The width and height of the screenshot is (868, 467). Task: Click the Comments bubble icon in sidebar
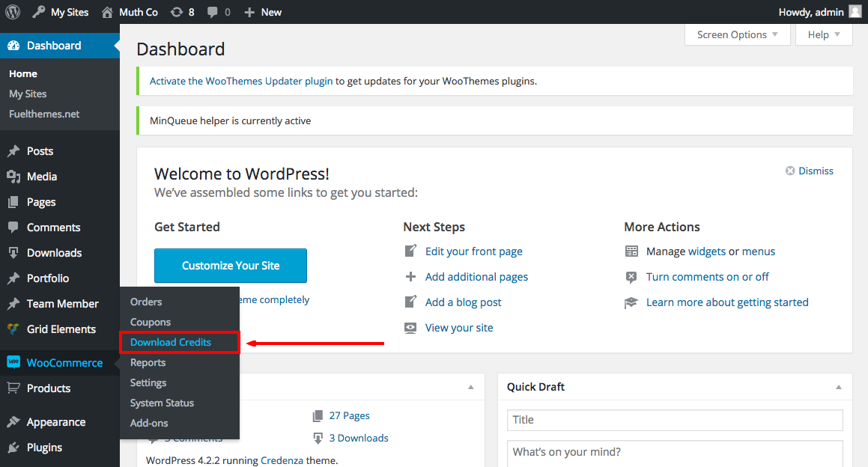click(13, 228)
